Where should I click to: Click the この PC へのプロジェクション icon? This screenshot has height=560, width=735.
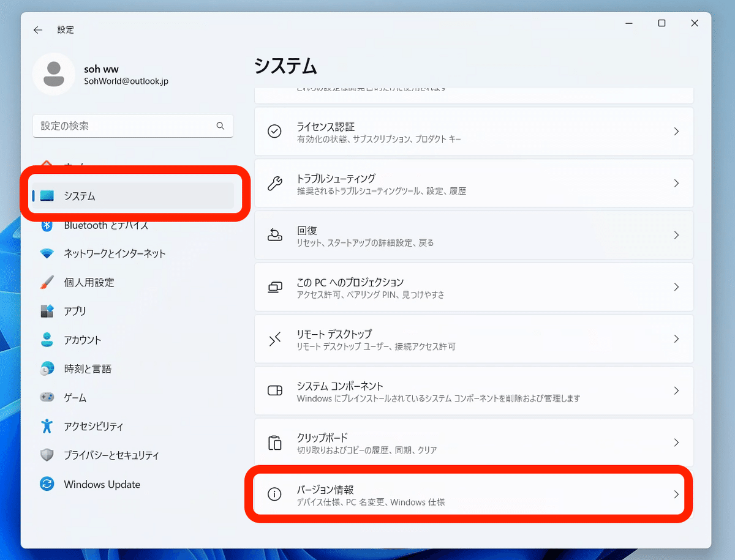275,287
